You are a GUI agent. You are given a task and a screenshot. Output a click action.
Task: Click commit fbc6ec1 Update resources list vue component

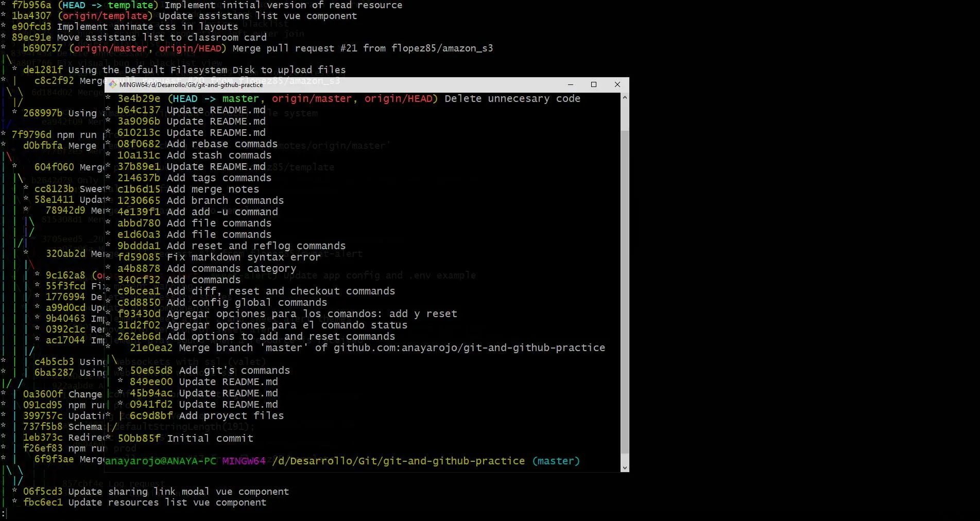point(145,502)
